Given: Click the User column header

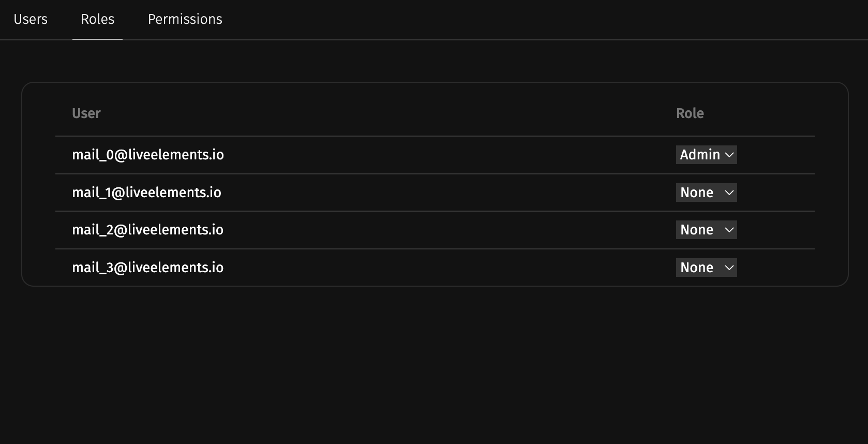Looking at the screenshot, I should tap(86, 113).
